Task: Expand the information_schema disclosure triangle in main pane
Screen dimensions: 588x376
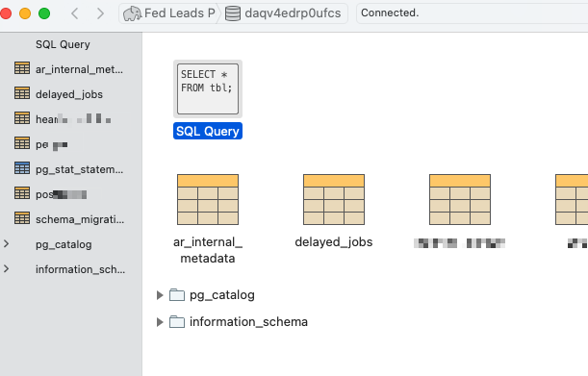Action: click(160, 322)
